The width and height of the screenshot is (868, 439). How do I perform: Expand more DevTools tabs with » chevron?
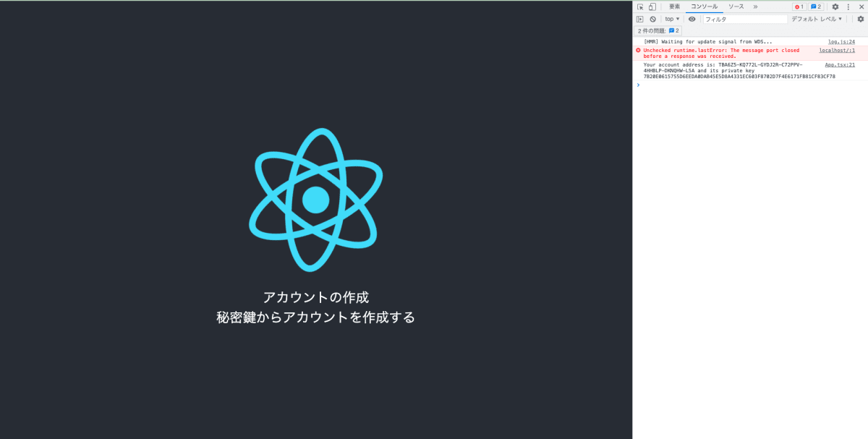755,7
